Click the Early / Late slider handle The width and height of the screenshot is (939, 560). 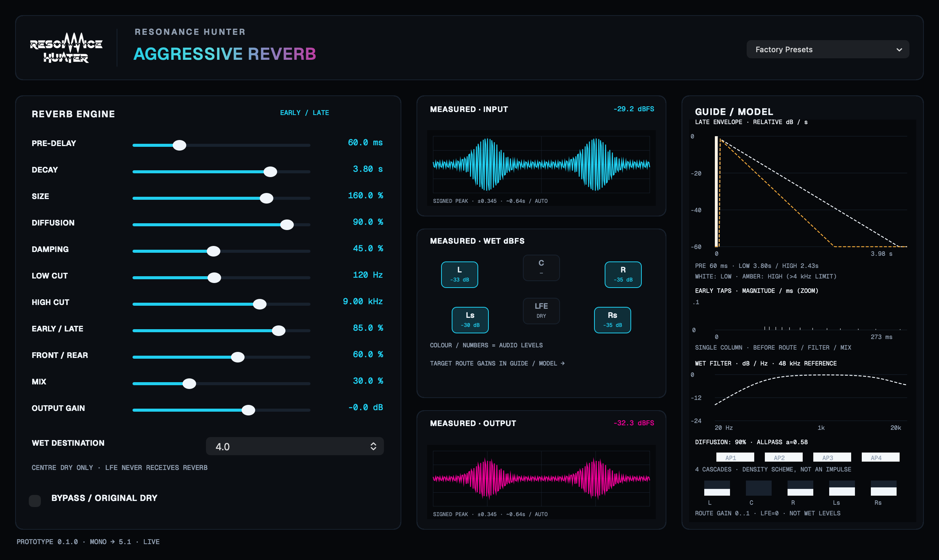point(279,331)
